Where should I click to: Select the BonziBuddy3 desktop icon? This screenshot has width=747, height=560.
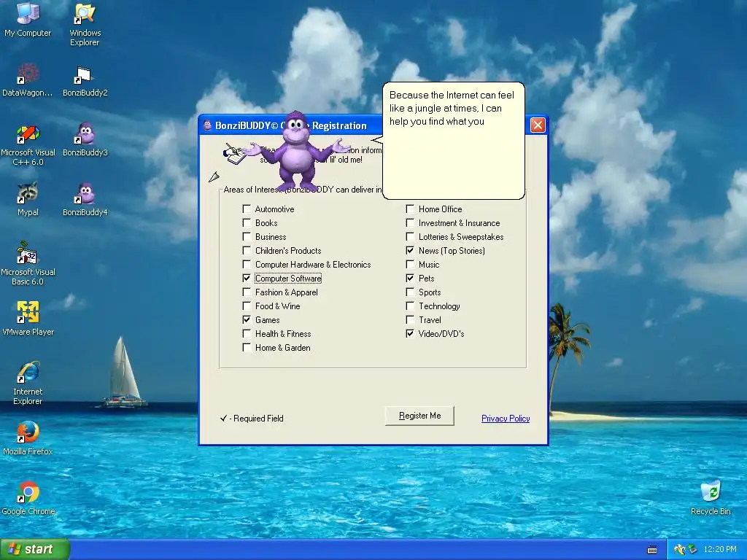[85, 139]
